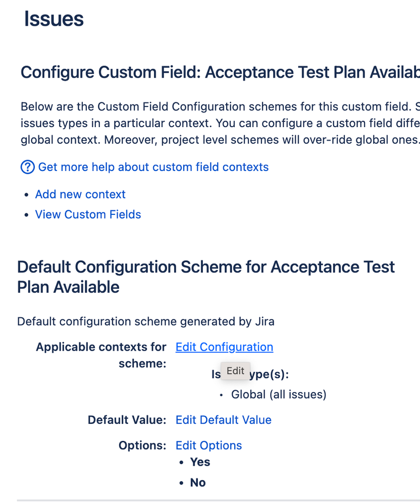Viewport: 420px width, 504px height.
Task: Click the Default Value field label
Action: click(127, 420)
